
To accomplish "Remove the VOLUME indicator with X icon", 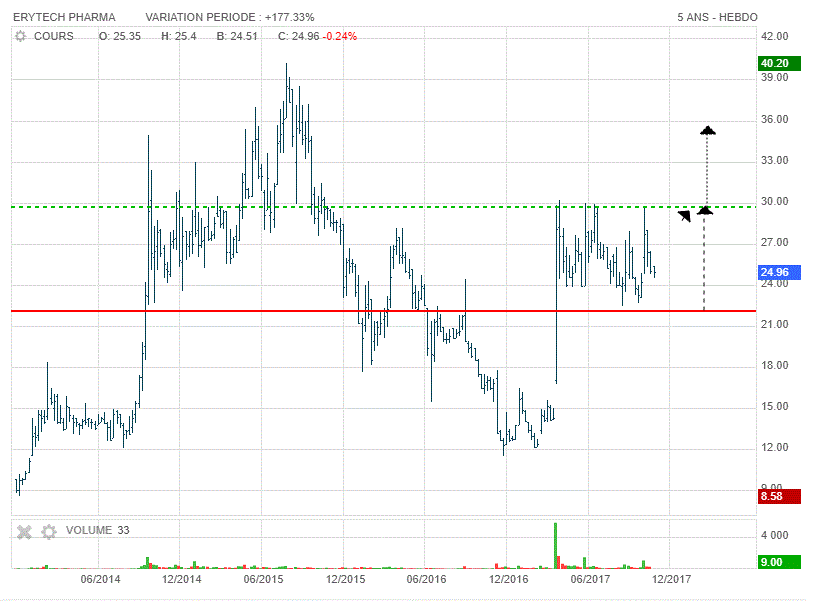I will [x=24, y=532].
